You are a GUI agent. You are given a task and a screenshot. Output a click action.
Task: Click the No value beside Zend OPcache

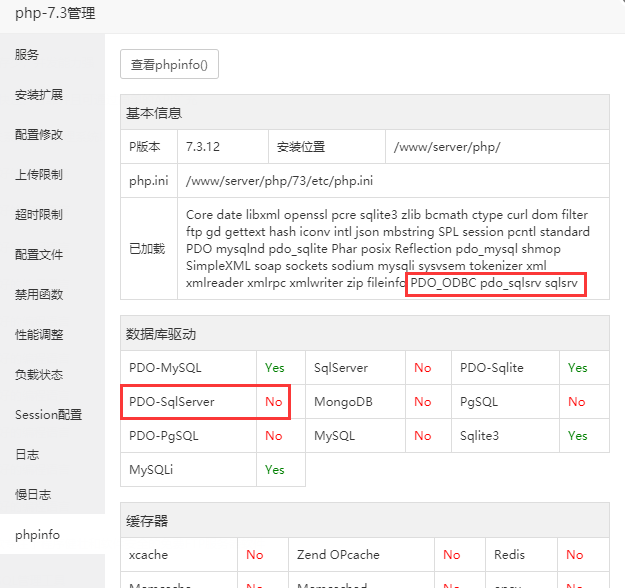[x=452, y=555]
